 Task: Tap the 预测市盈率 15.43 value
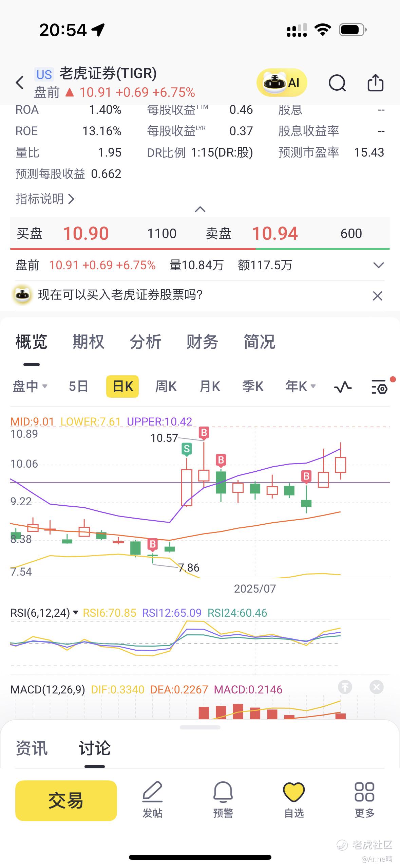(369, 152)
